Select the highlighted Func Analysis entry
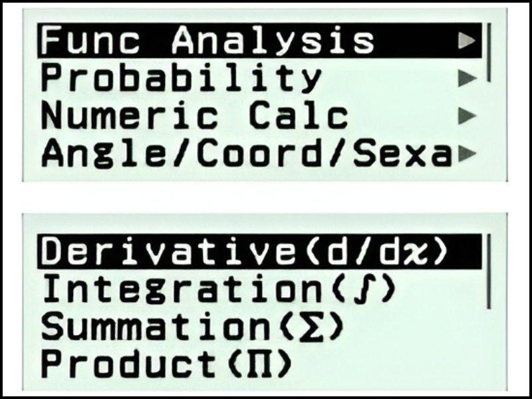 pyautogui.click(x=207, y=41)
